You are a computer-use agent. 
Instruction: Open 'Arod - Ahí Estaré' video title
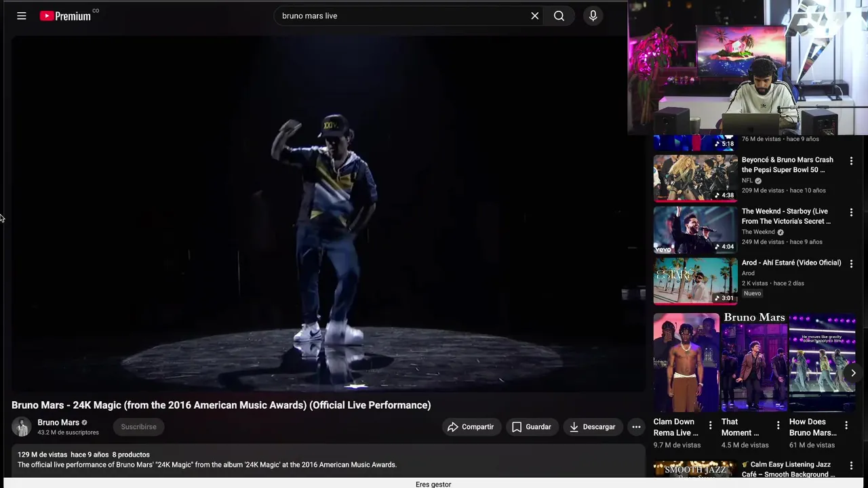click(x=791, y=263)
